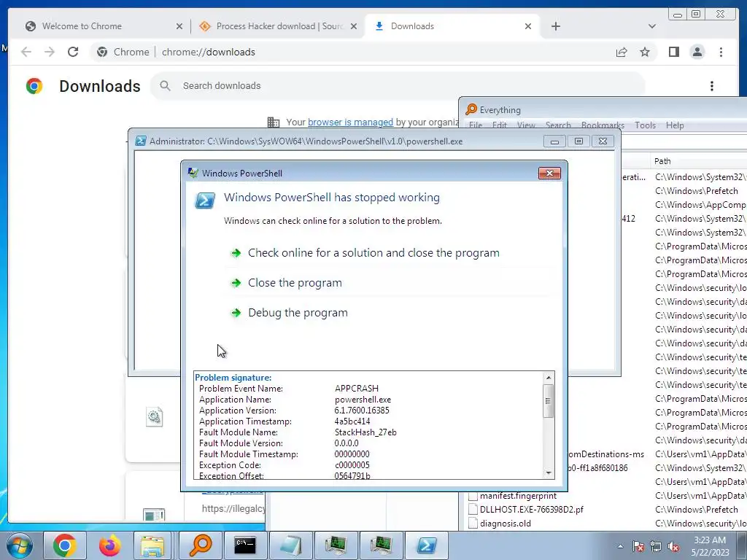Image resolution: width=747 pixels, height=560 pixels.
Task: Close the Downloads tab
Action: 528,26
